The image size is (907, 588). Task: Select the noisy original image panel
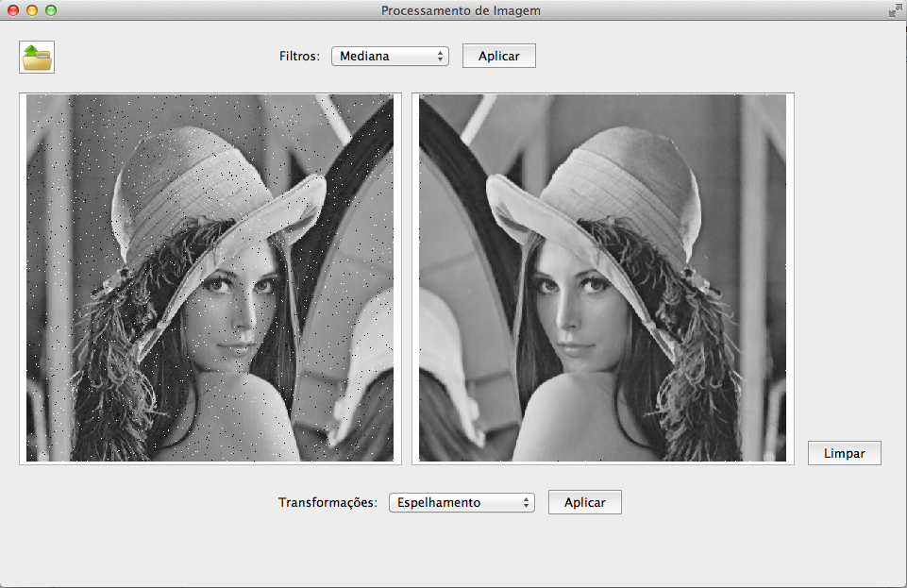[210, 278]
